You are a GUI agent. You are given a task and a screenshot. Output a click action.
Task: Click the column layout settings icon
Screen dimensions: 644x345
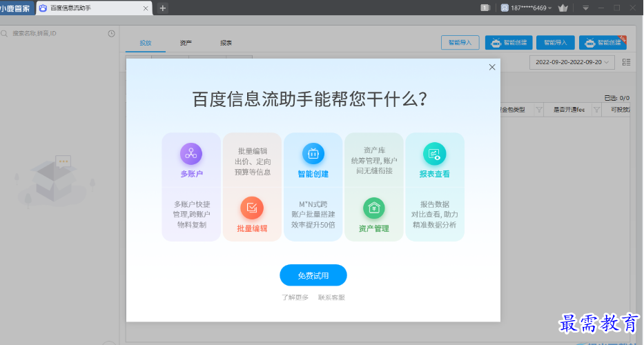tap(626, 62)
